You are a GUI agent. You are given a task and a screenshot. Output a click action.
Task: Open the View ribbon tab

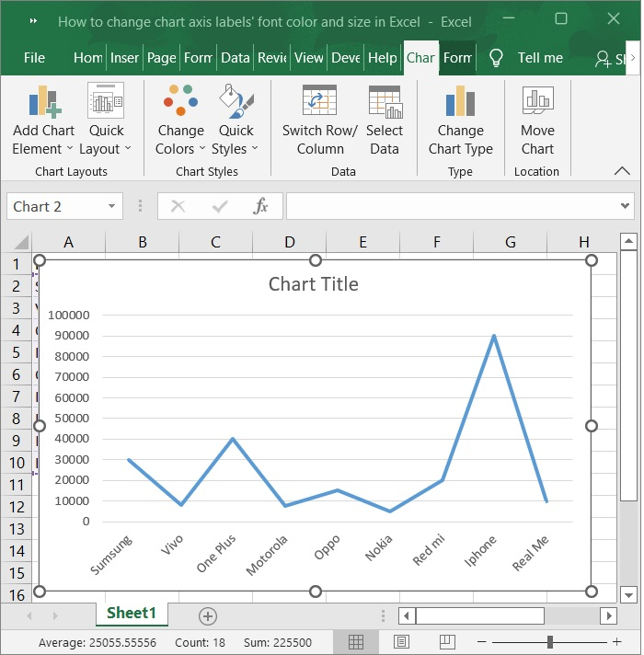pos(308,58)
